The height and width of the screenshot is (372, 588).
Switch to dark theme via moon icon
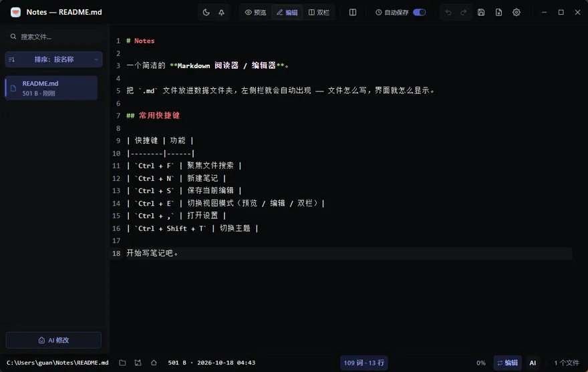(x=206, y=13)
